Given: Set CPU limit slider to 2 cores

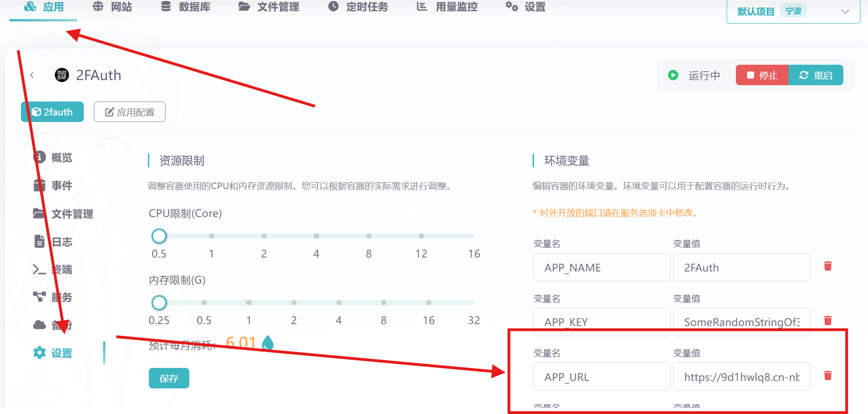Looking at the screenshot, I should 264,236.
